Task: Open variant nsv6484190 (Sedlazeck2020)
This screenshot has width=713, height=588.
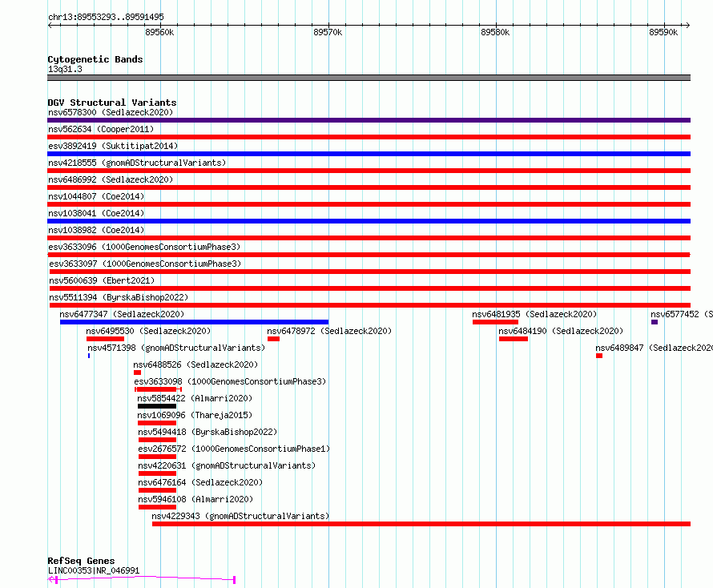Action: (x=561, y=331)
